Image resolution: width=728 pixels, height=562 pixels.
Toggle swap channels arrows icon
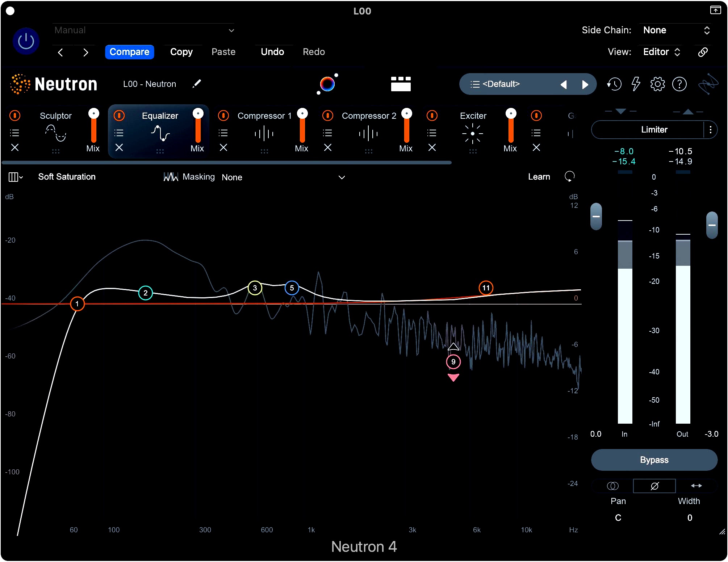[696, 486]
